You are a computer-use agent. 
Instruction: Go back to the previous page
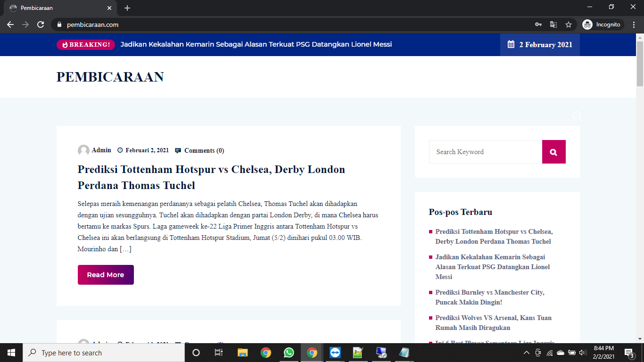(10, 25)
